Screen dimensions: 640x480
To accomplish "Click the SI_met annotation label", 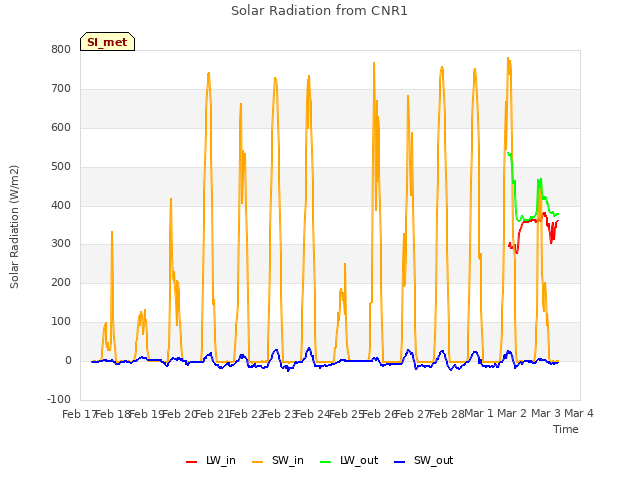I will click(x=107, y=42).
